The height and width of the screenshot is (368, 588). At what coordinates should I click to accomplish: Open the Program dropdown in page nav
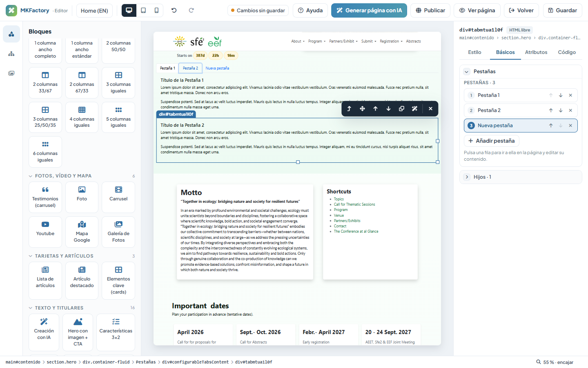317,41
